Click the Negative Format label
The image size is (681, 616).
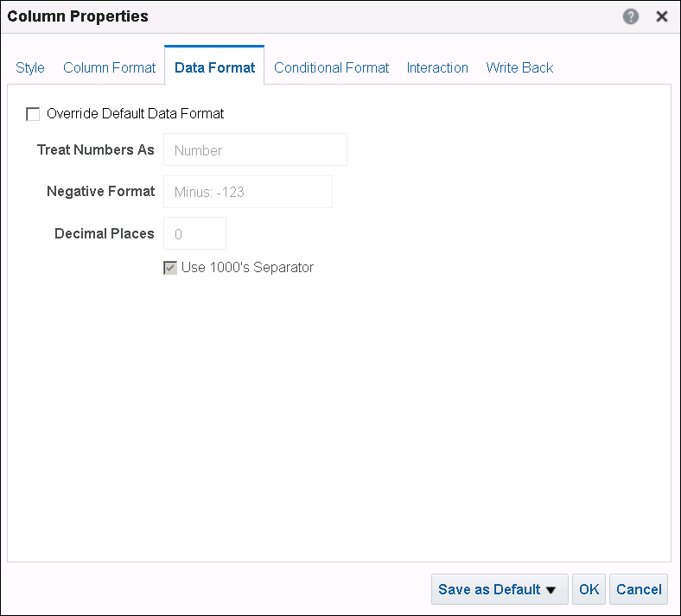coord(100,192)
